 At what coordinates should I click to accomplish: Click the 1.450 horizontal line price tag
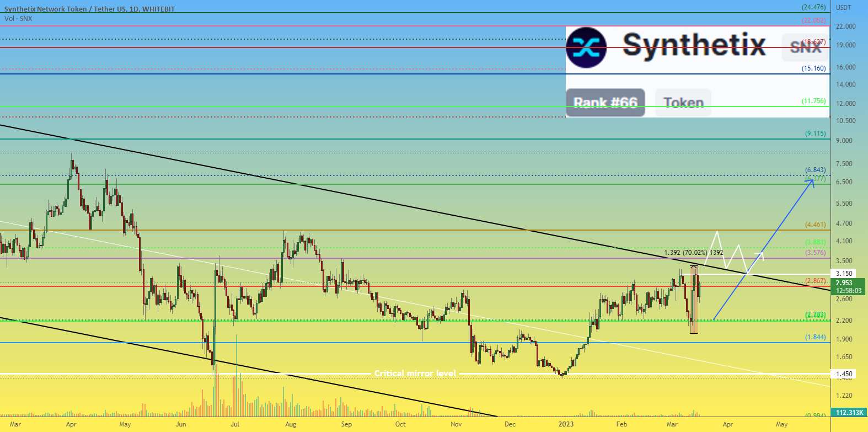[x=844, y=374]
